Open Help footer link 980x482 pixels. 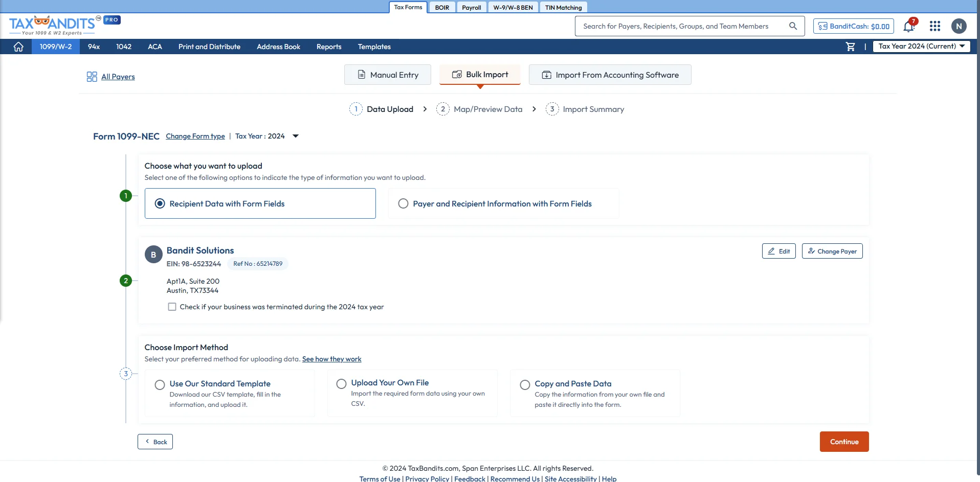click(x=609, y=478)
